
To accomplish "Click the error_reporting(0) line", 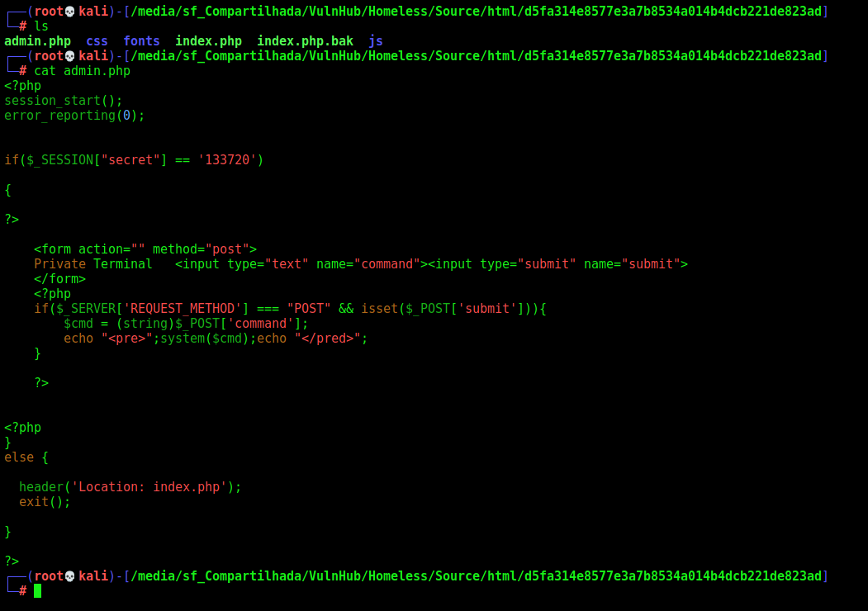I will [x=74, y=116].
